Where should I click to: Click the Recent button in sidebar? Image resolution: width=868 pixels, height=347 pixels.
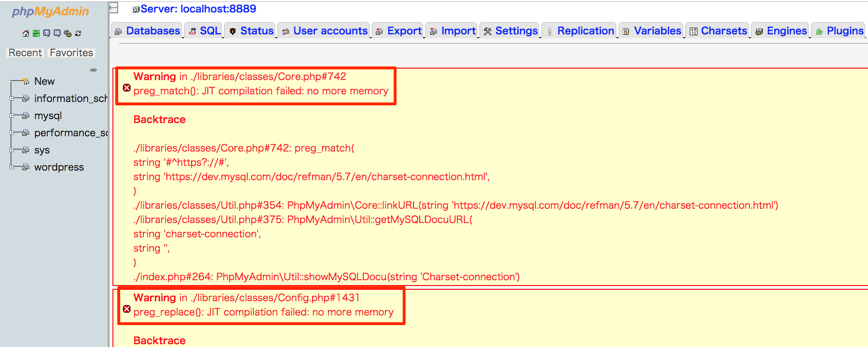tap(25, 53)
